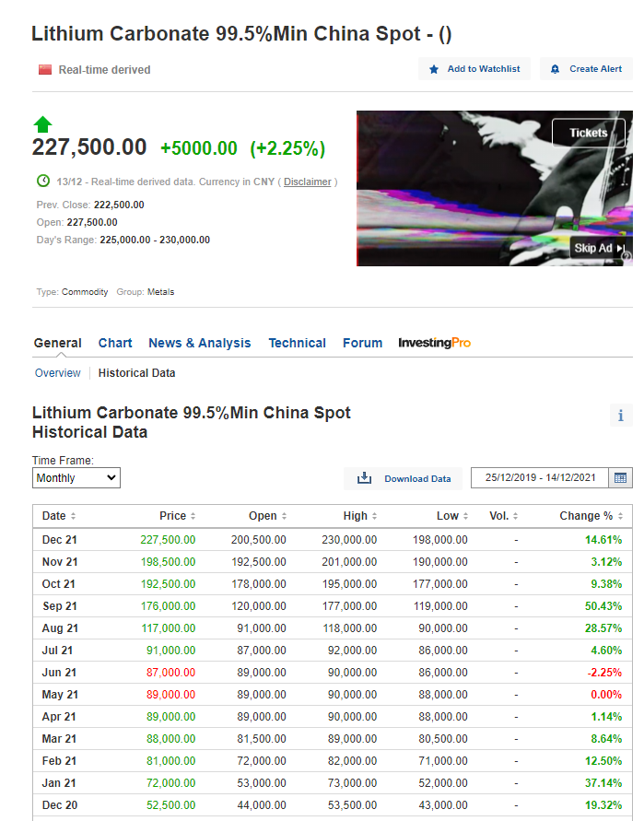Sort by Open column arrows
644x821 pixels.
click(285, 516)
